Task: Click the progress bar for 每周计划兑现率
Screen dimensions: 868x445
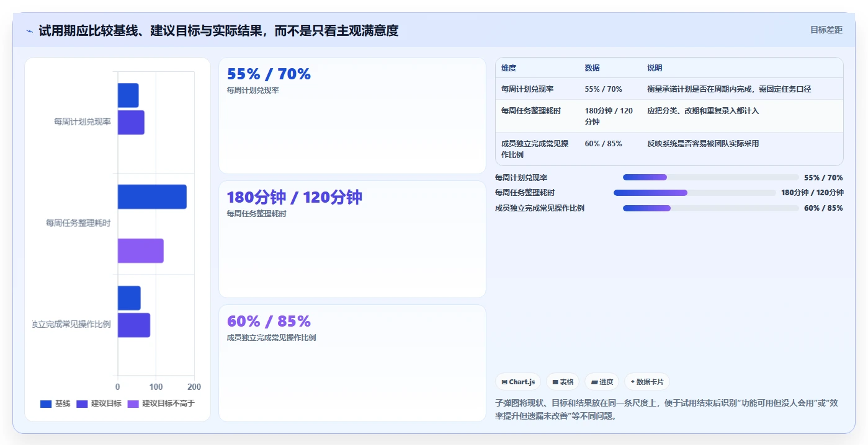Action: 711,177
